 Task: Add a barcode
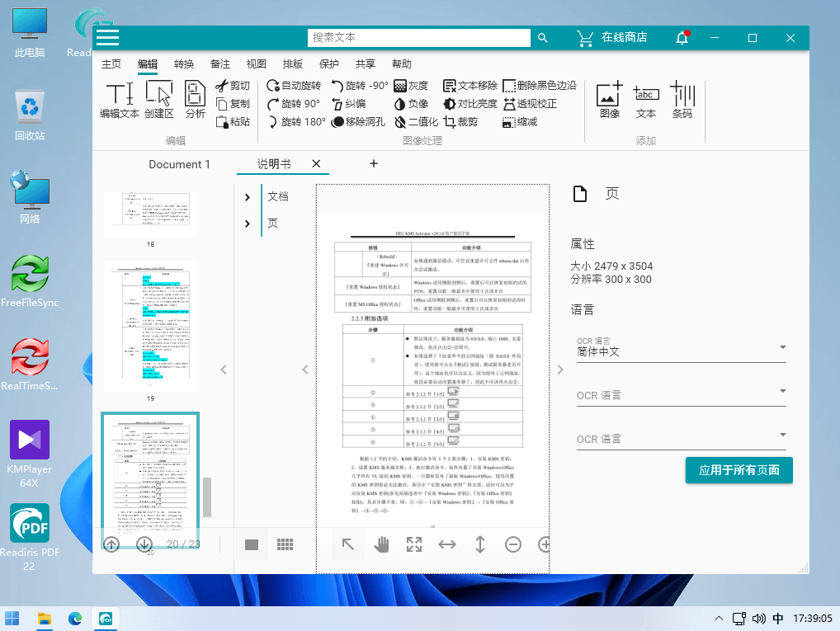click(682, 100)
